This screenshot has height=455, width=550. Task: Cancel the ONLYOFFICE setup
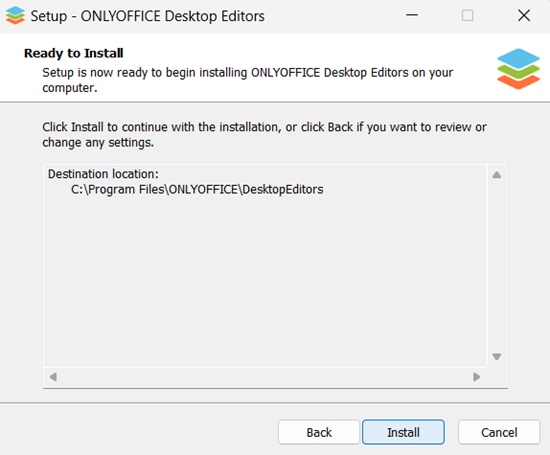click(499, 432)
